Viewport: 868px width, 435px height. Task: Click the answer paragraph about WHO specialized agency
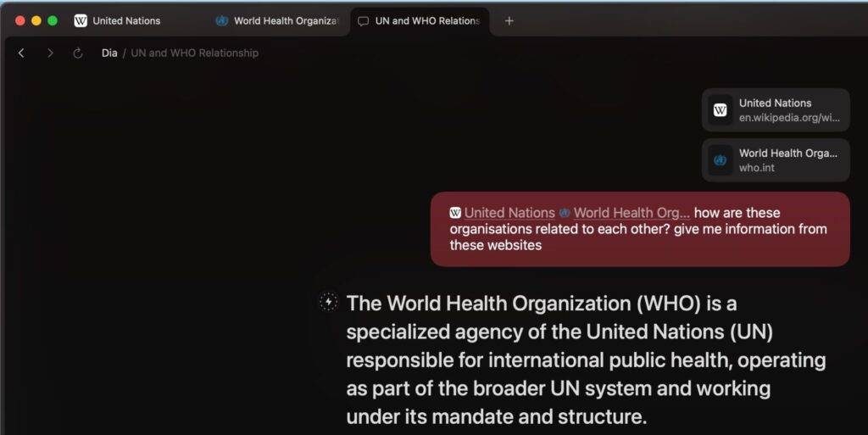point(586,360)
